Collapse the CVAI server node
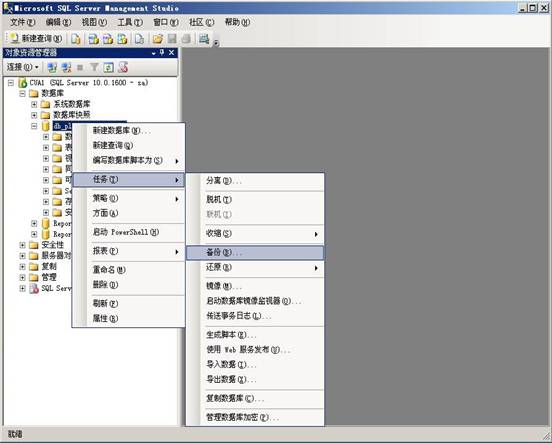The height and width of the screenshot is (443, 552). point(11,83)
